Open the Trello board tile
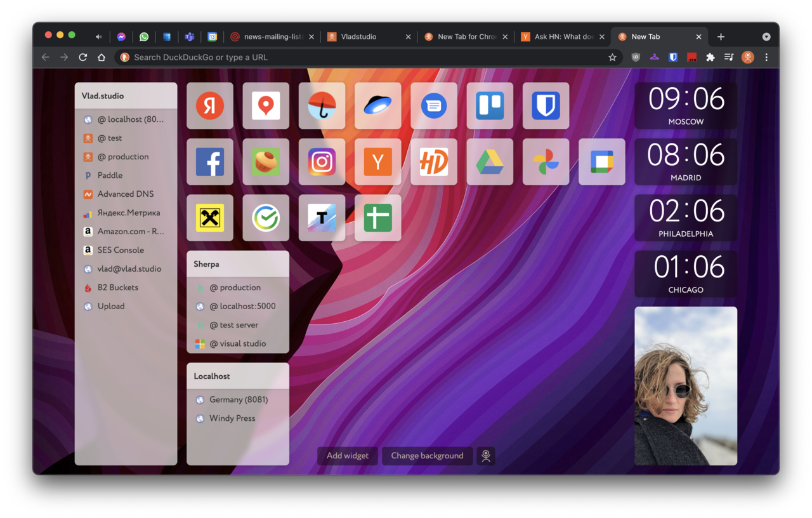This screenshot has width=812, height=518. click(490, 106)
